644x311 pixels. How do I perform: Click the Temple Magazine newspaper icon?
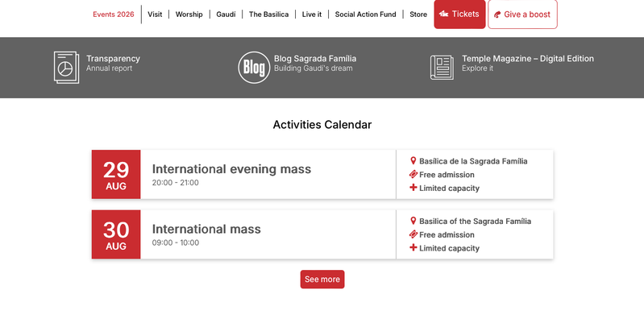click(x=442, y=68)
